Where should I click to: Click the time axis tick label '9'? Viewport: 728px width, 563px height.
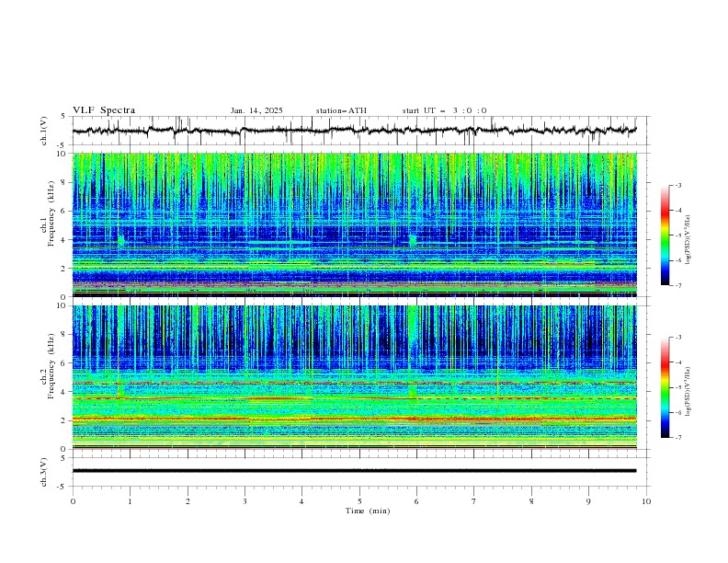588,501
